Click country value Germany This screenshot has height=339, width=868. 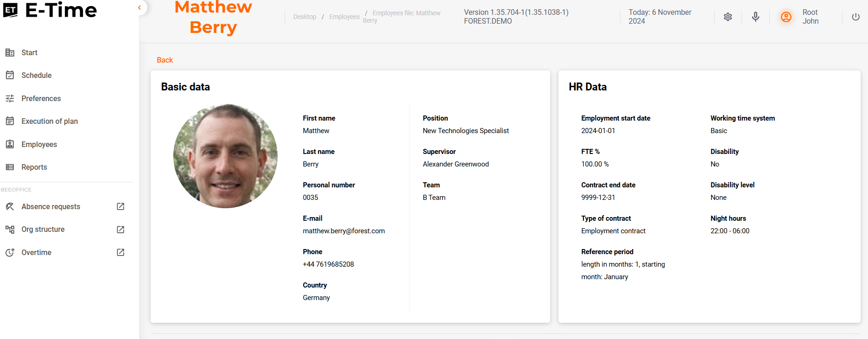pos(316,298)
